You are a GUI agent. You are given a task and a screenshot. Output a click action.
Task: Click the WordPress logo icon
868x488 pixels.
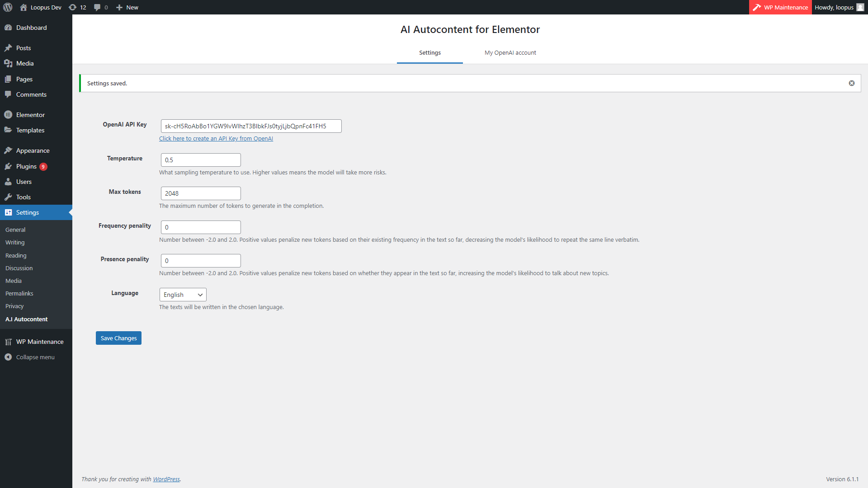pyautogui.click(x=8, y=7)
